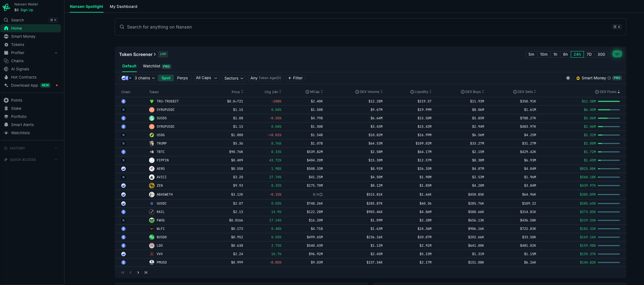Jump to last page of token table
Viewport: 644px width, 285px height.
click(x=146, y=273)
